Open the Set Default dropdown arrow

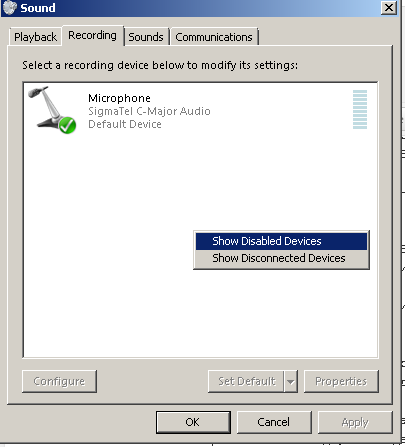[291, 381]
